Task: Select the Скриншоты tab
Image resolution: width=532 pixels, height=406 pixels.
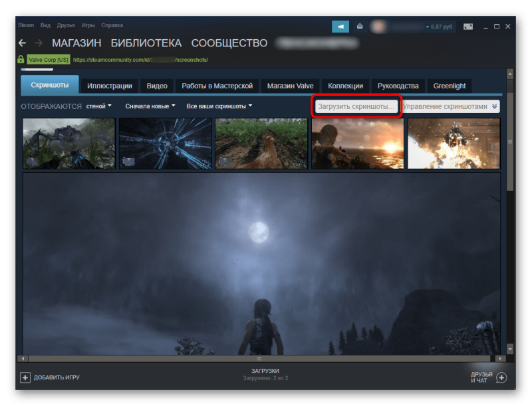Action: point(50,85)
